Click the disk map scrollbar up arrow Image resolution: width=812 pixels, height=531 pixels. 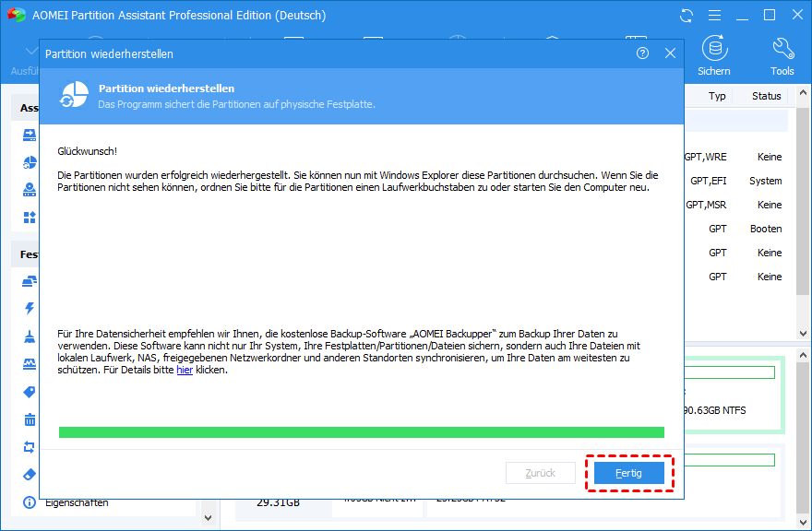803,356
